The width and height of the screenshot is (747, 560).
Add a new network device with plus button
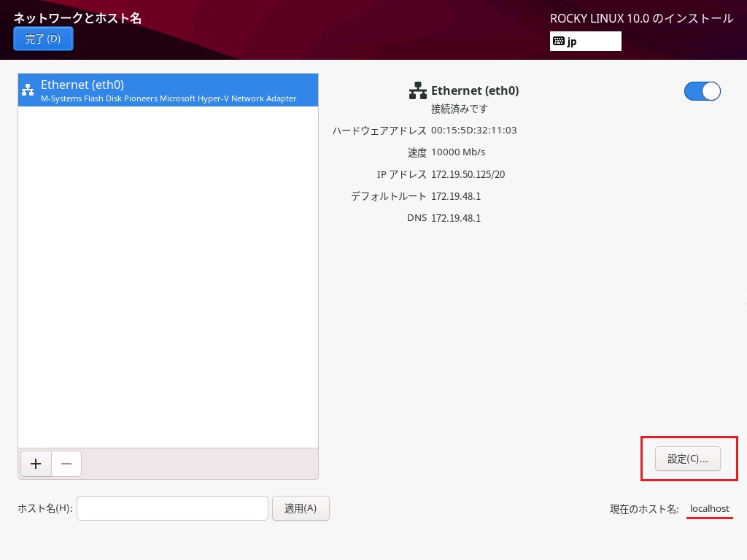(x=36, y=464)
